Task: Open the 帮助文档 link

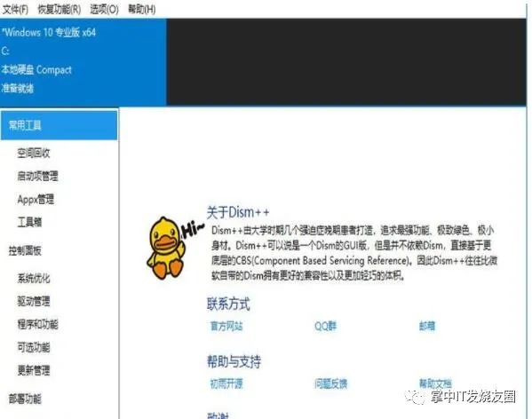Action: [435, 383]
